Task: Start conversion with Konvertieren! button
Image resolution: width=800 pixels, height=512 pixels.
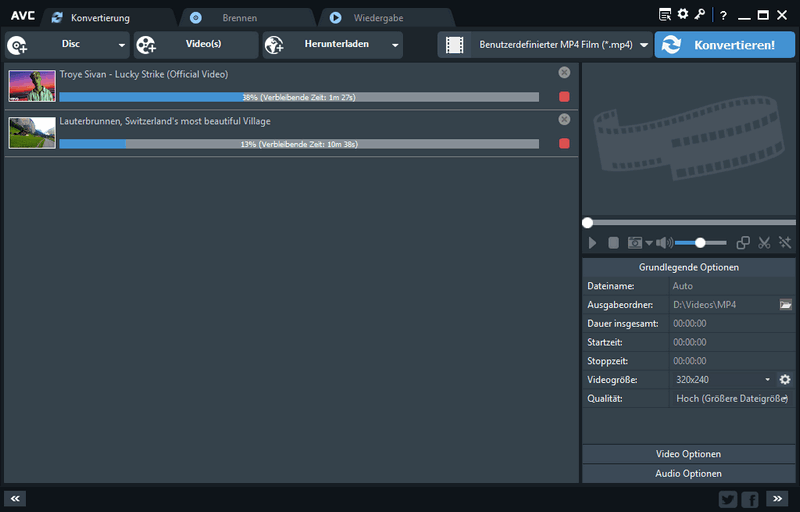Action: pyautogui.click(x=724, y=45)
